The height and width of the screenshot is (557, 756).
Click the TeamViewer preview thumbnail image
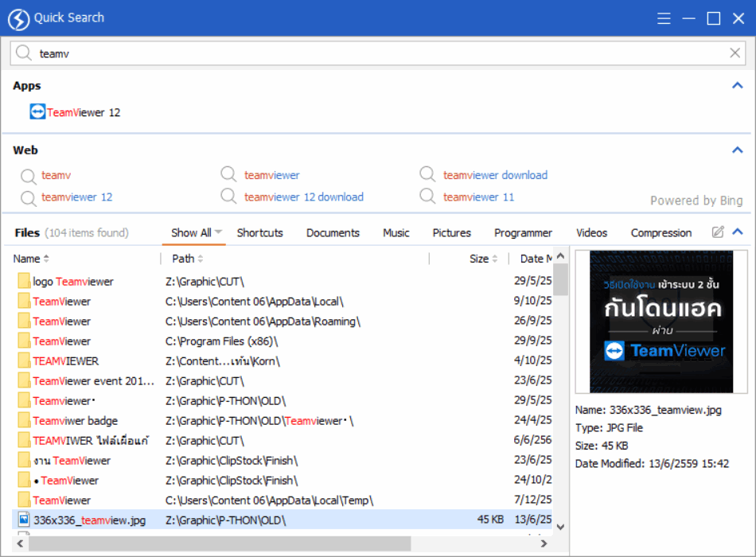661,321
